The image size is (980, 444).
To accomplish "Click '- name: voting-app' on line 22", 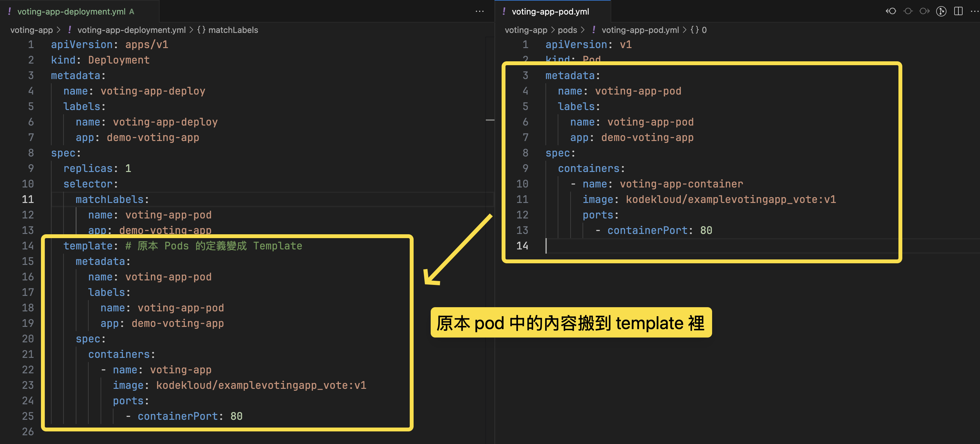I will pyautogui.click(x=156, y=370).
